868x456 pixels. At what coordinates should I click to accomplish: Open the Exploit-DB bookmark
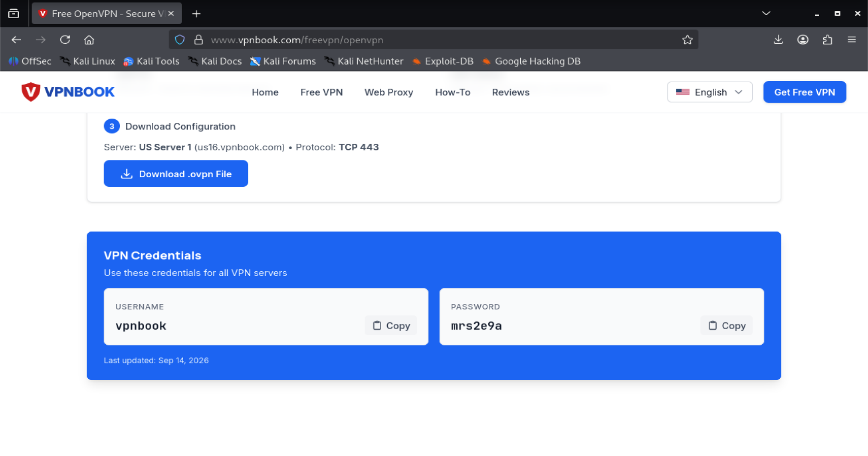[x=443, y=61]
